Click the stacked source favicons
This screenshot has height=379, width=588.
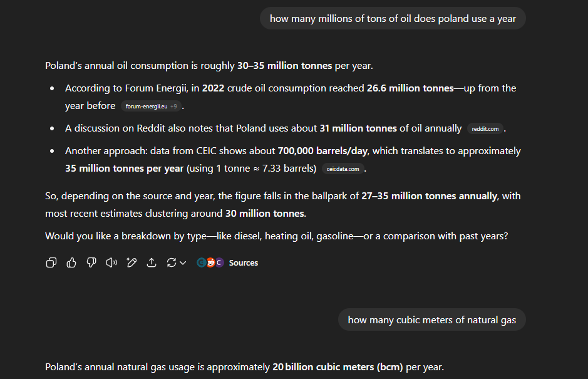[210, 262]
